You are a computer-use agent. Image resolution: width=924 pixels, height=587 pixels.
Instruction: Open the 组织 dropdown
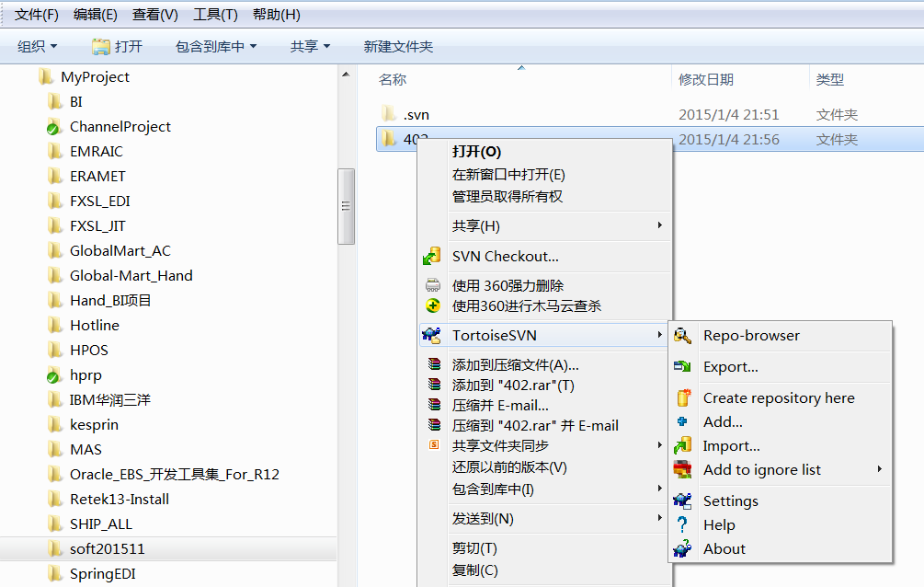[37, 46]
